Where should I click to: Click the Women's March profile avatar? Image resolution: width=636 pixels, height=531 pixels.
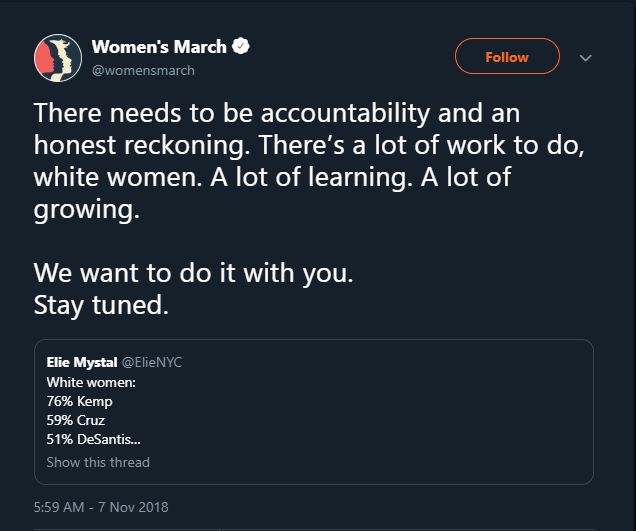coord(59,57)
